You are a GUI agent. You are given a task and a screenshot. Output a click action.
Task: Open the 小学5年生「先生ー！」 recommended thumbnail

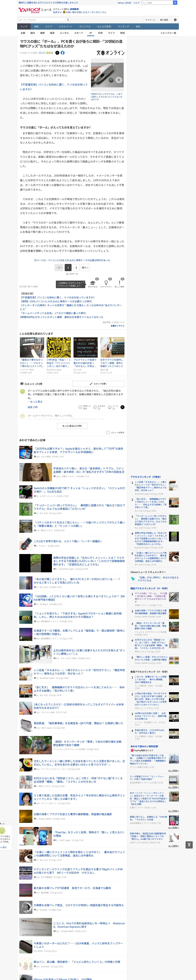(x=59, y=347)
